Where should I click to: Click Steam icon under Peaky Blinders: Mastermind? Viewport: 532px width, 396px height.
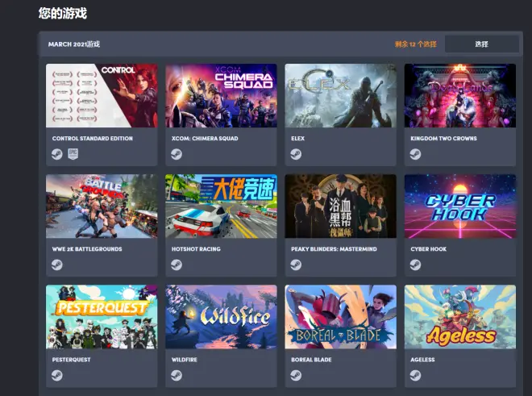coord(296,265)
